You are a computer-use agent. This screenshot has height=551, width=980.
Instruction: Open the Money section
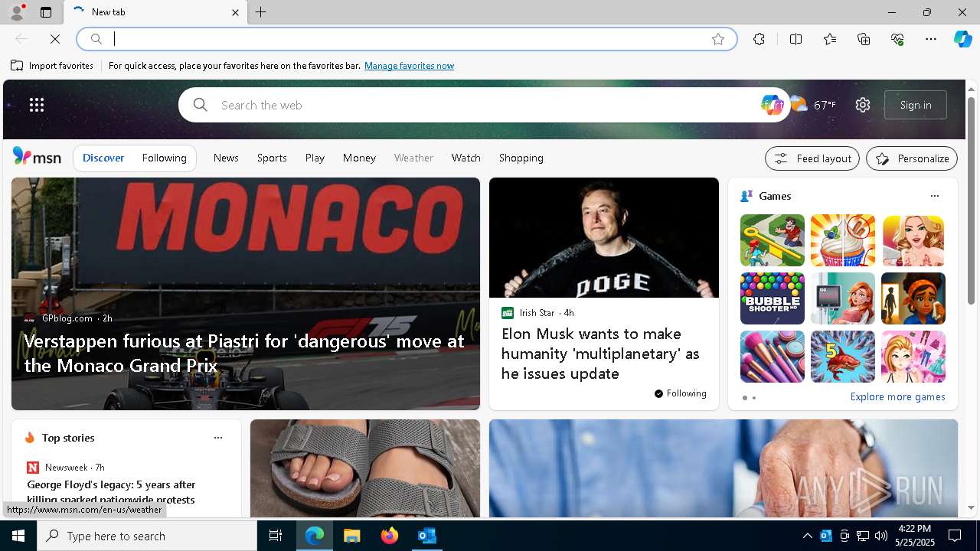(x=359, y=158)
